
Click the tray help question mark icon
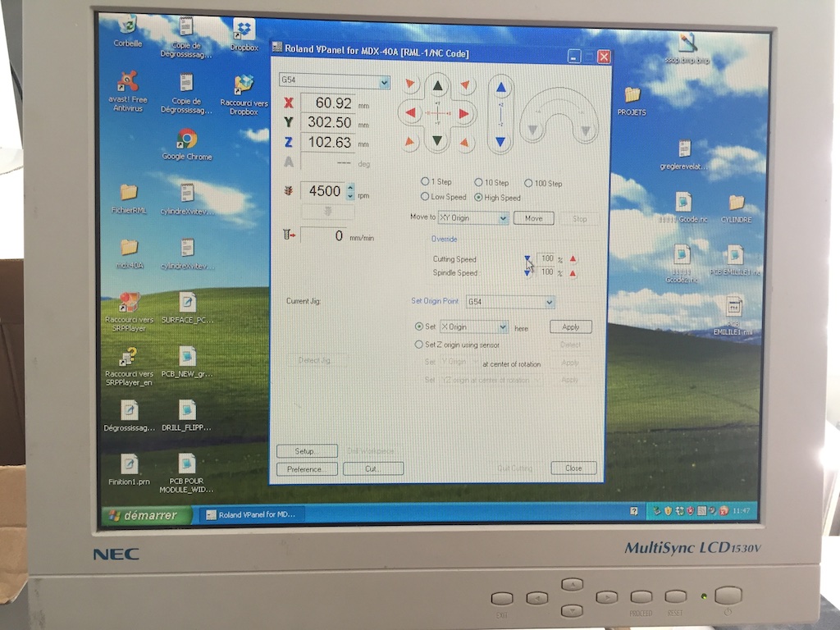[634, 511]
